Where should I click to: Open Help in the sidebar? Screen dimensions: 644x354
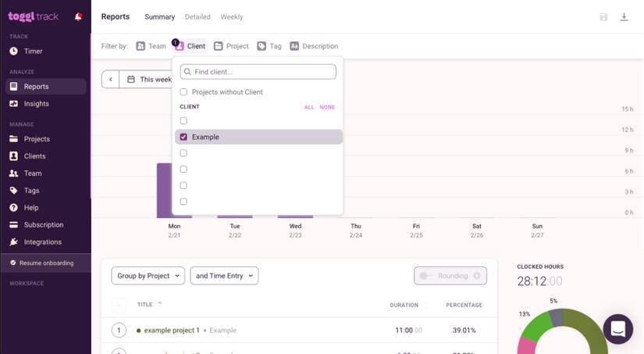30,208
